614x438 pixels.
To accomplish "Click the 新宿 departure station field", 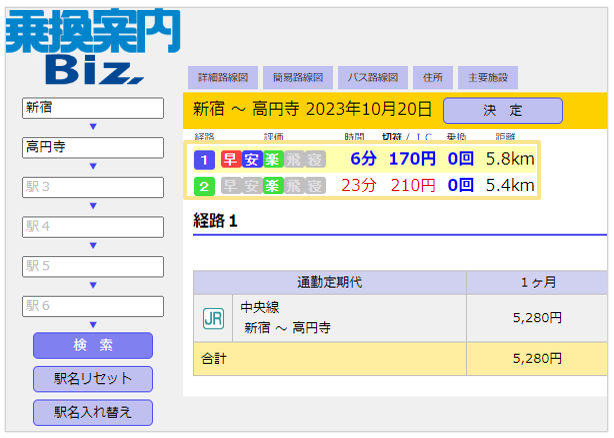I will point(92,107).
